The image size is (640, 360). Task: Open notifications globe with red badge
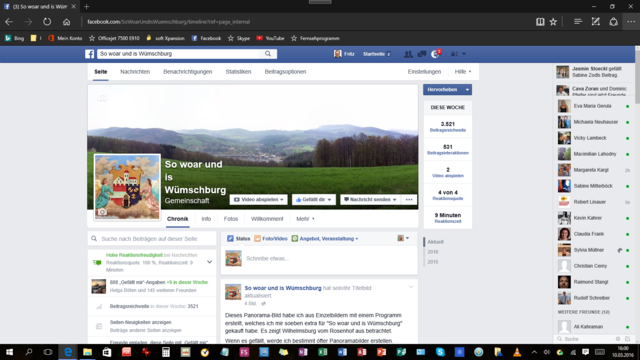point(436,54)
